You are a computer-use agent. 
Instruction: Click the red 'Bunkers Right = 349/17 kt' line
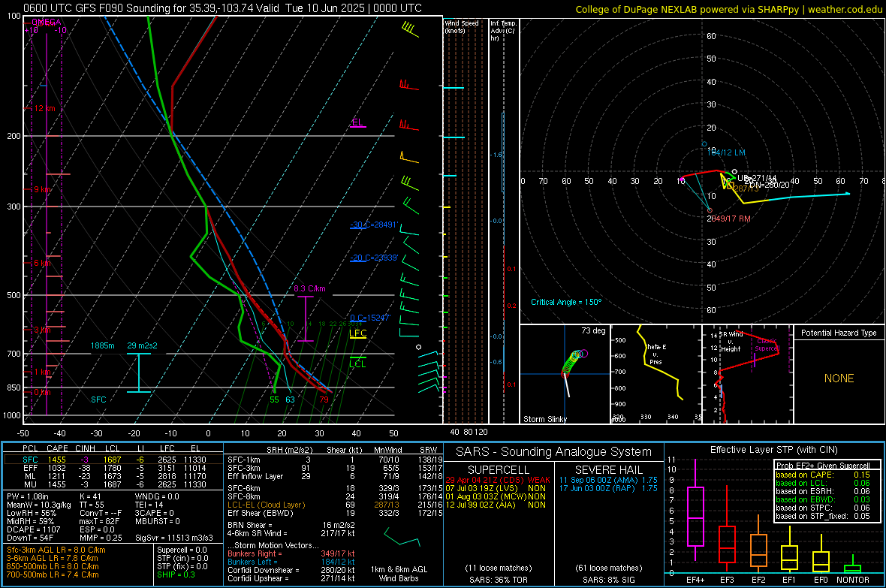[291, 553]
